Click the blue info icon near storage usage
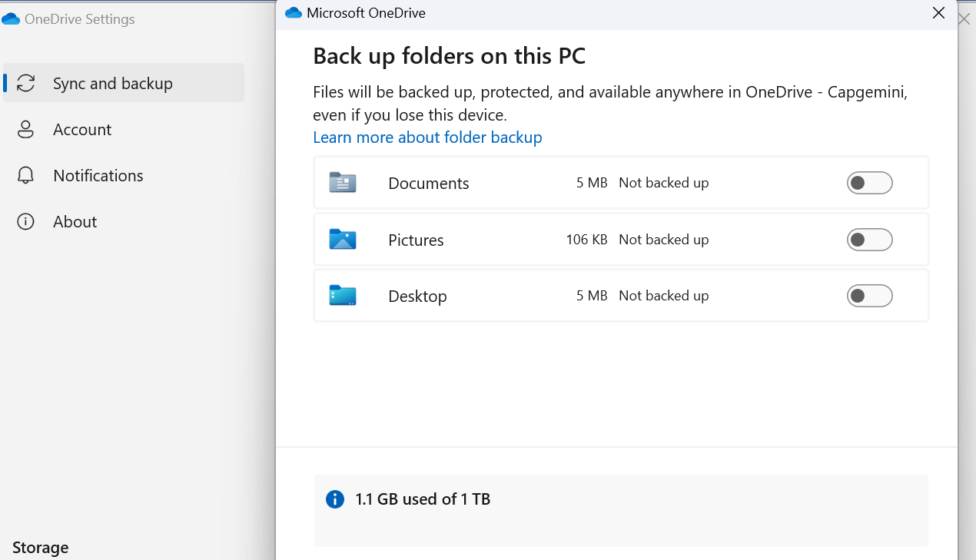 (334, 499)
